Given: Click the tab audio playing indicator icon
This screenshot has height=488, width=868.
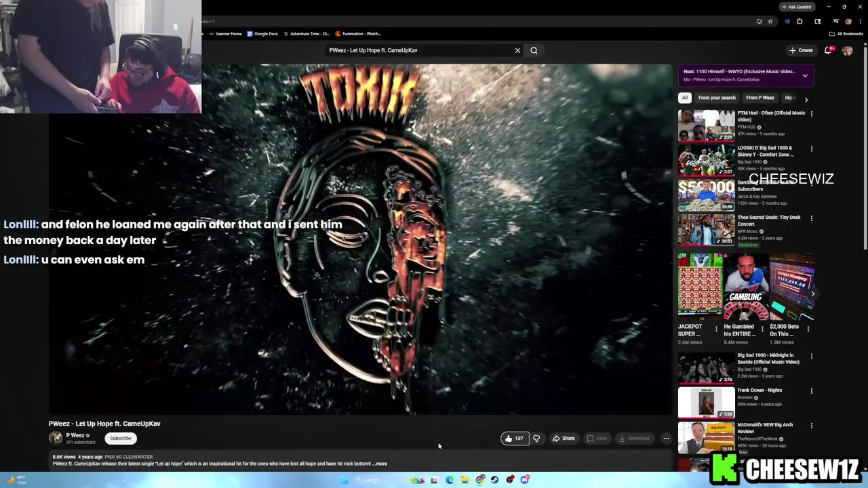Looking at the screenshot, I should (x=787, y=22).
